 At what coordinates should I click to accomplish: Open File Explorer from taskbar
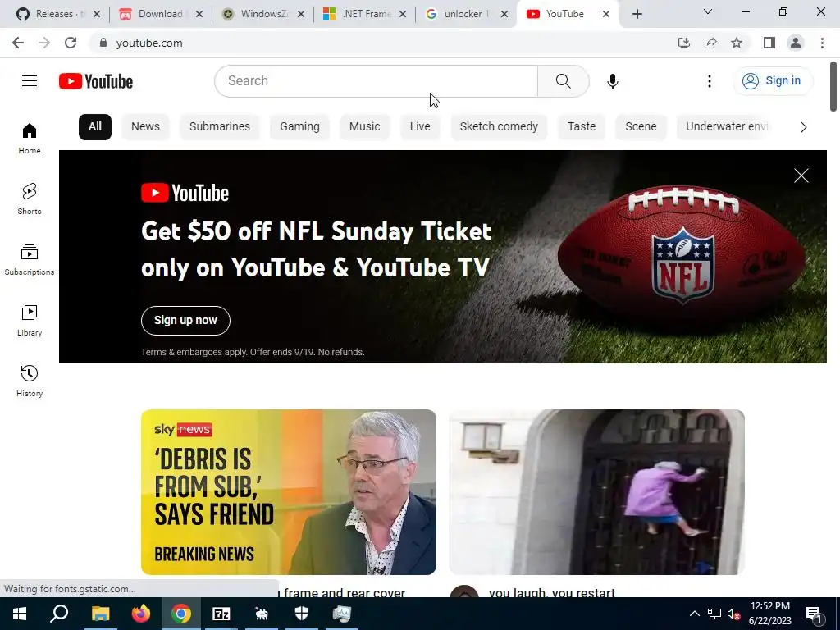(x=100, y=614)
